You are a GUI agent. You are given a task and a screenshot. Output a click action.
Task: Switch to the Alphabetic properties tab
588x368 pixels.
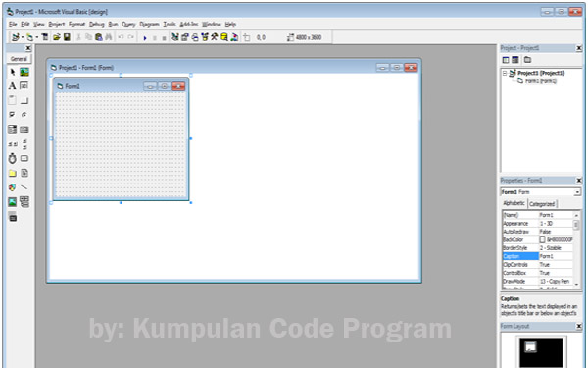(x=514, y=203)
